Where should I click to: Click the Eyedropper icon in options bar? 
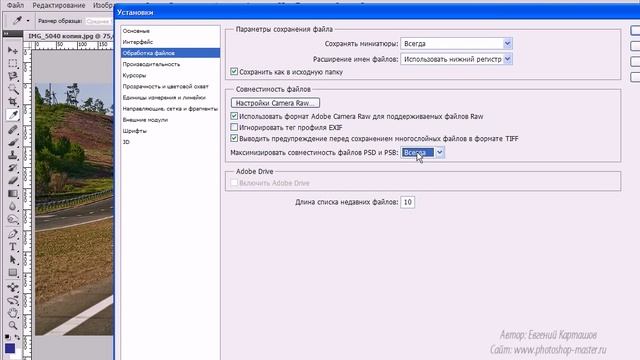17,21
